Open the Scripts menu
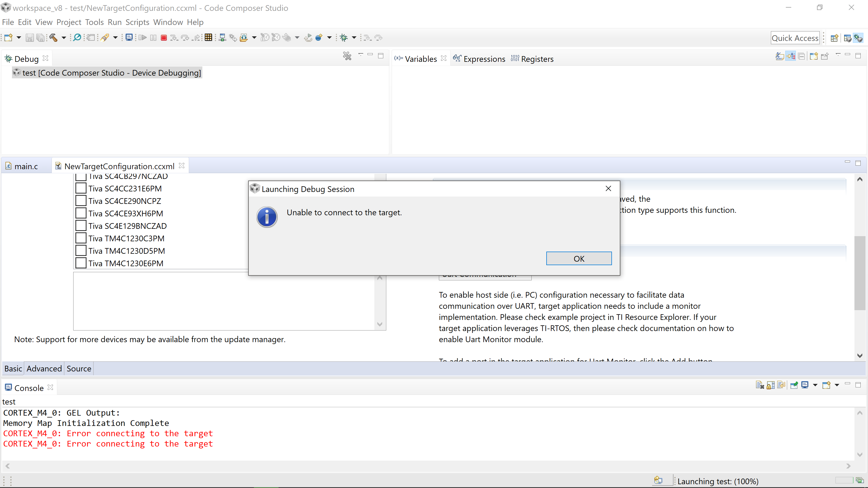868x488 pixels. (x=137, y=22)
